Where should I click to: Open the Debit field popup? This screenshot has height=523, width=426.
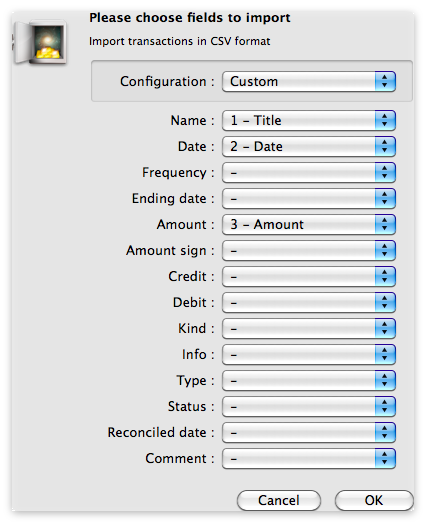pos(309,303)
